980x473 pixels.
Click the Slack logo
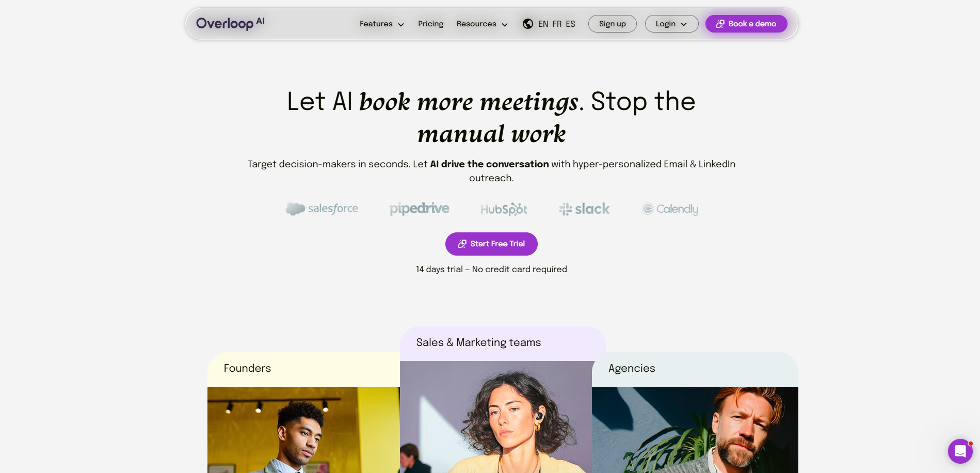point(584,209)
